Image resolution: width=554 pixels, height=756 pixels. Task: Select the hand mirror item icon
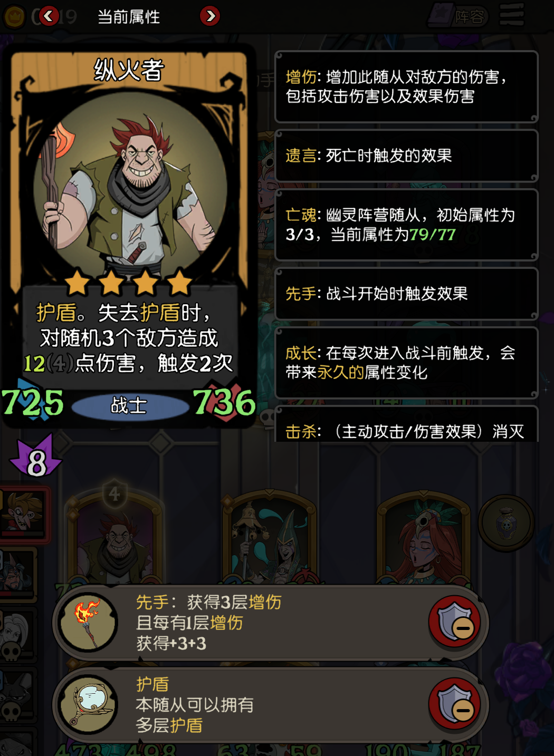(88, 704)
